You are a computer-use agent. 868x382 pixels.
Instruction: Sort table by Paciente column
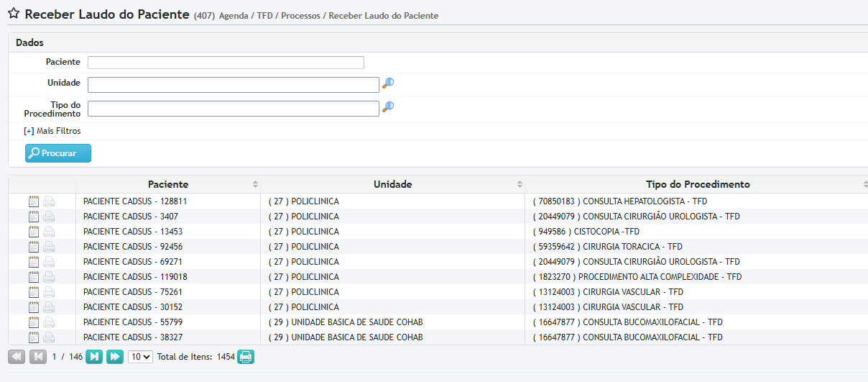pyautogui.click(x=168, y=184)
